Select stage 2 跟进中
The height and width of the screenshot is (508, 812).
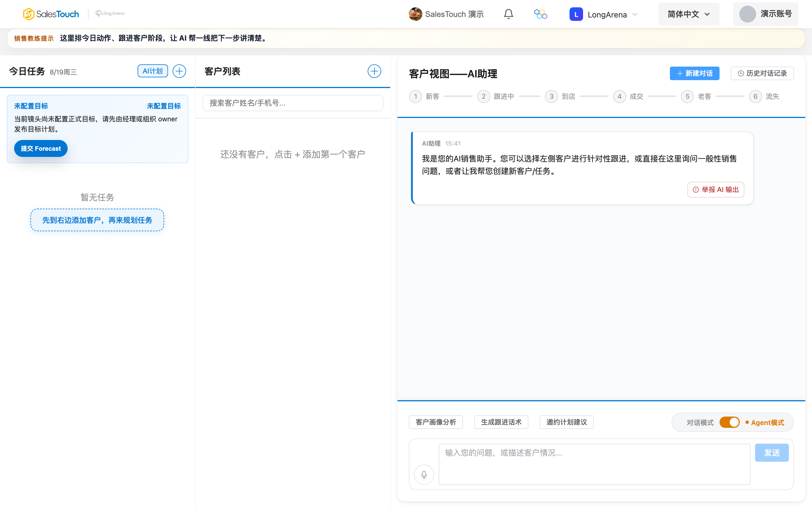click(x=496, y=97)
